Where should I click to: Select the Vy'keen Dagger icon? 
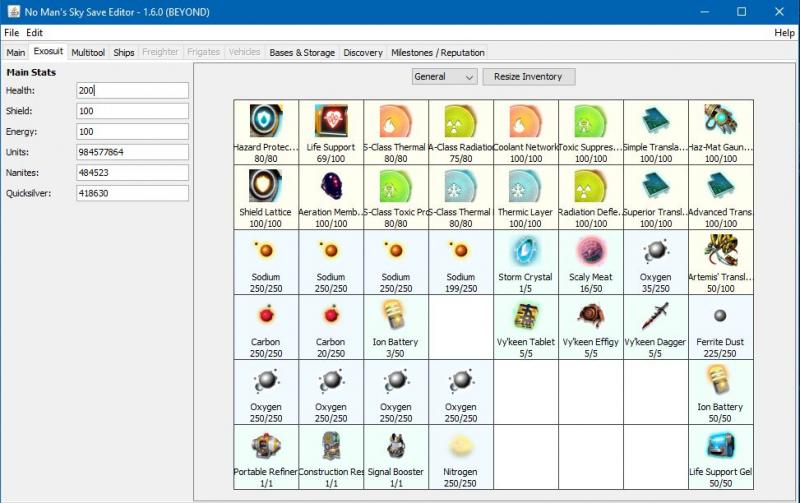(x=656, y=316)
